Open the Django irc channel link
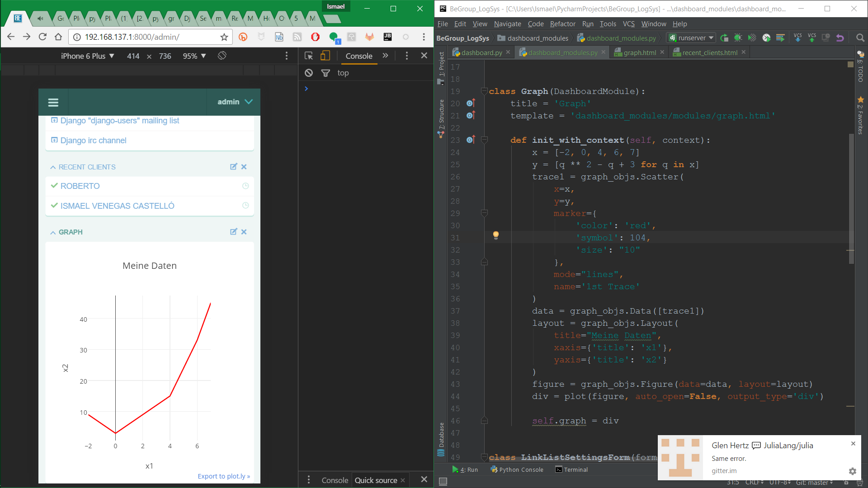The width and height of the screenshot is (868, 488). click(x=93, y=141)
